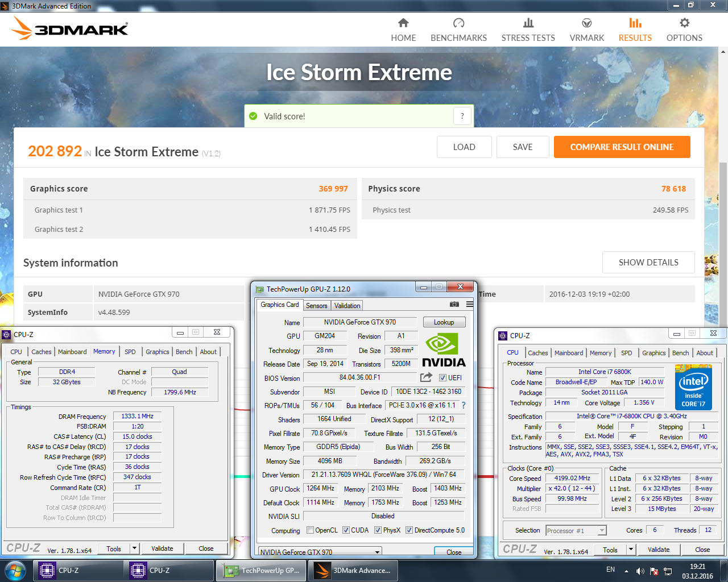
Task: Click GPU-Z screenshot camera icon
Action: [x=454, y=305]
